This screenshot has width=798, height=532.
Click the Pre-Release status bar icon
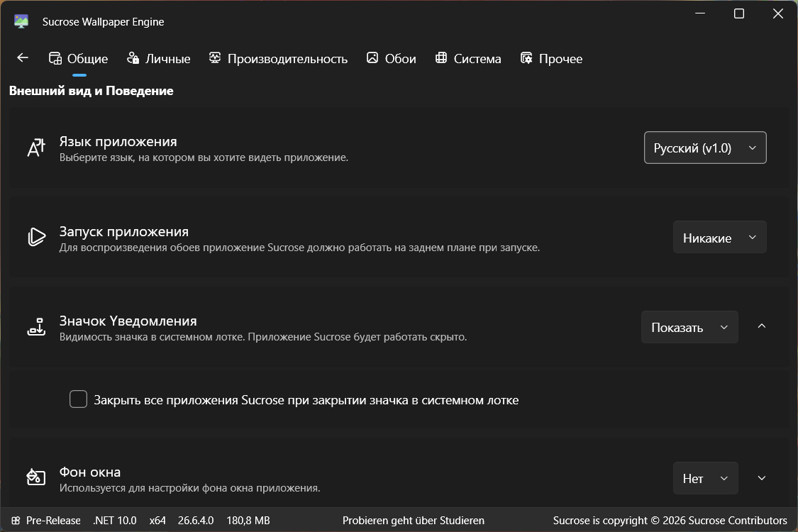(x=16, y=520)
